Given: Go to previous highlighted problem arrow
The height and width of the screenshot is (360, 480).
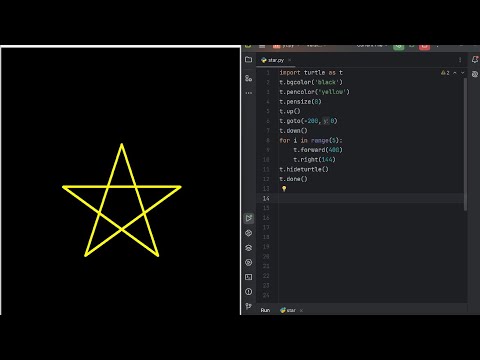Looking at the screenshot, I should pyautogui.click(x=455, y=73).
